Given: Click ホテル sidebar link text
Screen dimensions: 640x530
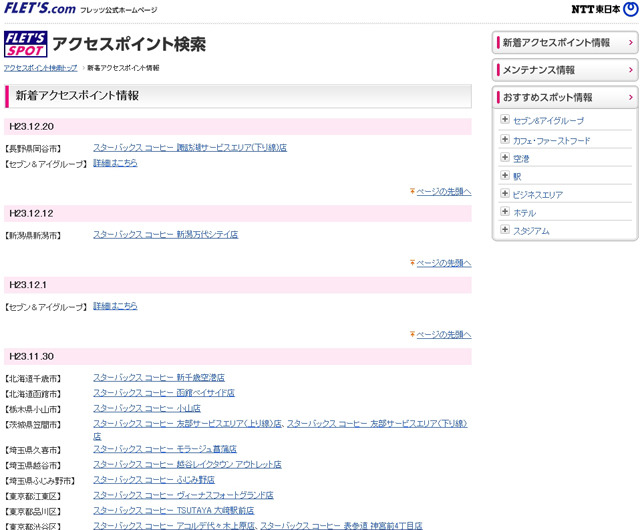Looking at the screenshot, I should click(524, 213).
